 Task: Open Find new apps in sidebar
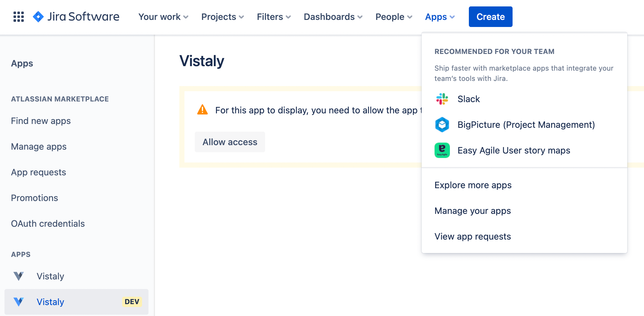point(76,121)
